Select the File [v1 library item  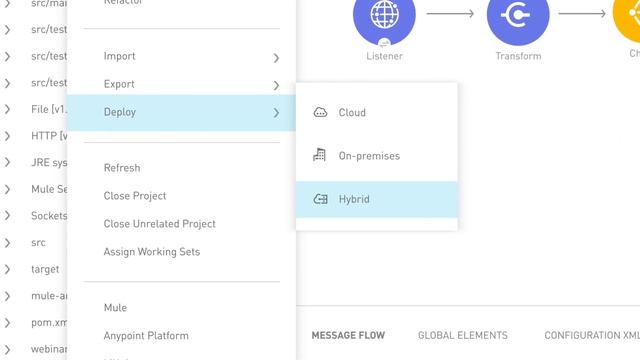click(x=49, y=109)
